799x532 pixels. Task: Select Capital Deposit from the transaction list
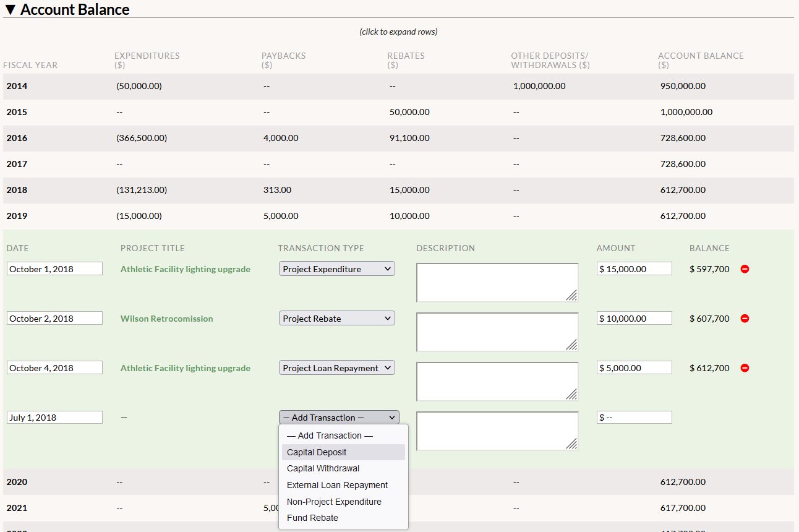[x=343, y=452]
